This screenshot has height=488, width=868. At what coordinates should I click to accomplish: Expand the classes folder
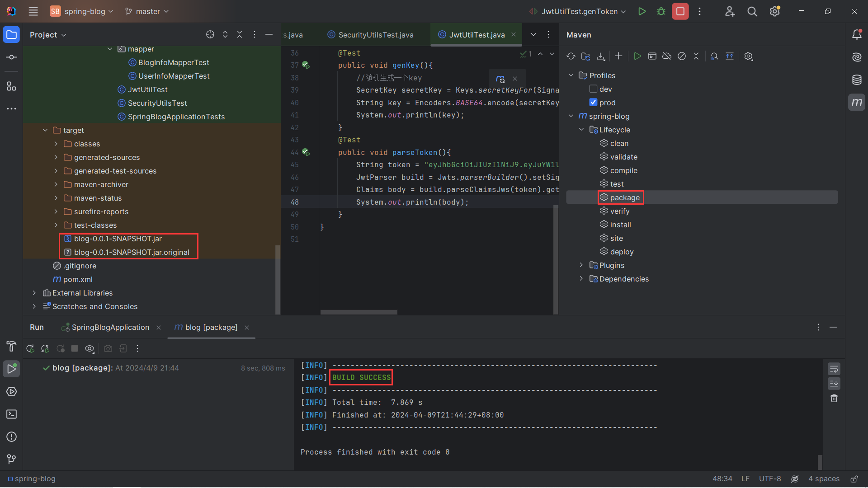[56, 144]
